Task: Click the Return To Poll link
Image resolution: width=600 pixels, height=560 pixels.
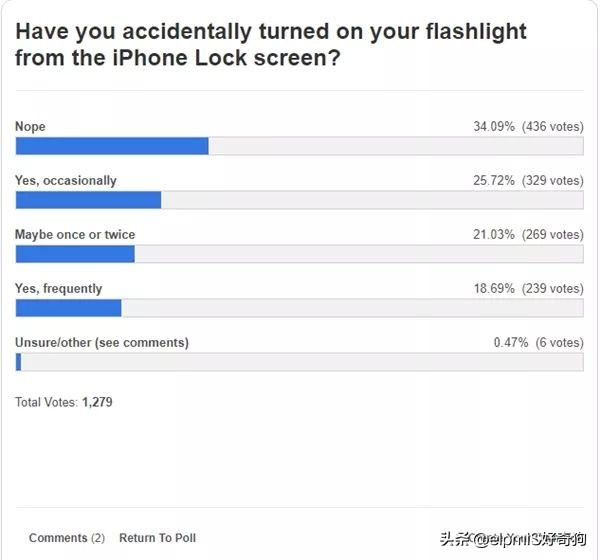Action: pos(157,538)
